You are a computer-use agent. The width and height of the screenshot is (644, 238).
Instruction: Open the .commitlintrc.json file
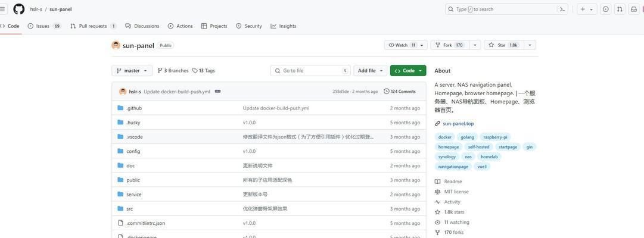[x=146, y=223]
